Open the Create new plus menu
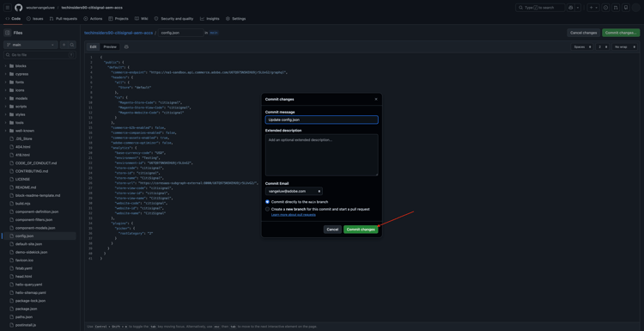Screen dimensions: 644x331 coord(593,8)
